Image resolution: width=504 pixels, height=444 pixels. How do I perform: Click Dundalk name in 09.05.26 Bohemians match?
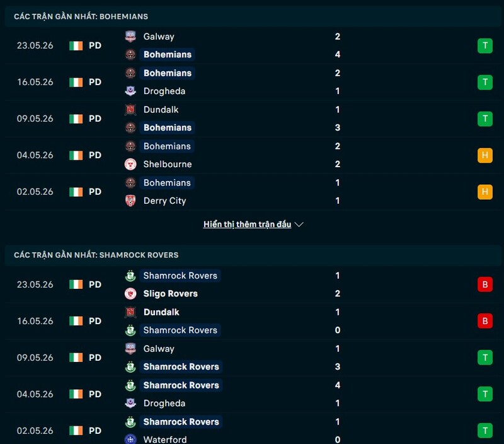161,110
